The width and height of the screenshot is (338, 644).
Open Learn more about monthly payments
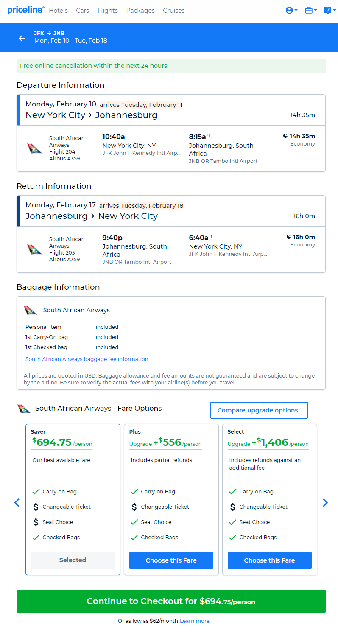click(x=195, y=621)
